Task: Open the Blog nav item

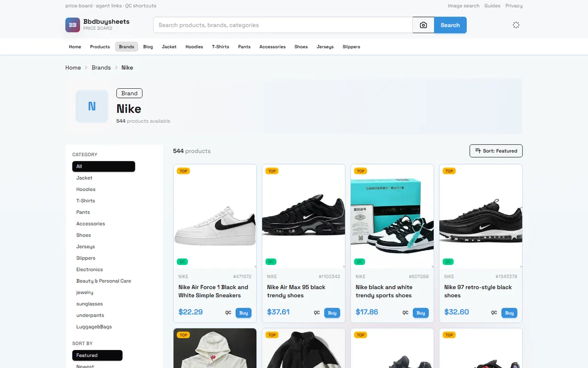Action: pyautogui.click(x=148, y=46)
